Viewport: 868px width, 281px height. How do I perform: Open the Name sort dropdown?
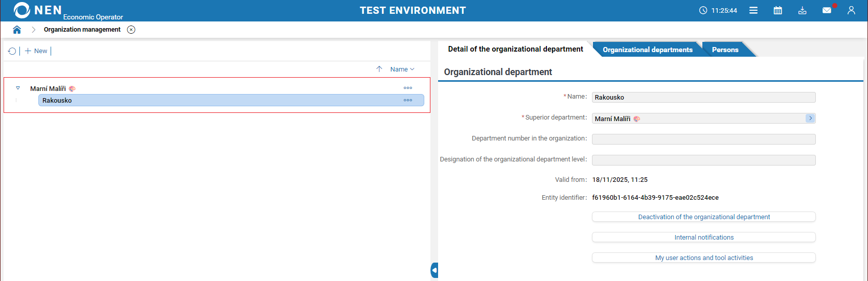click(x=402, y=69)
